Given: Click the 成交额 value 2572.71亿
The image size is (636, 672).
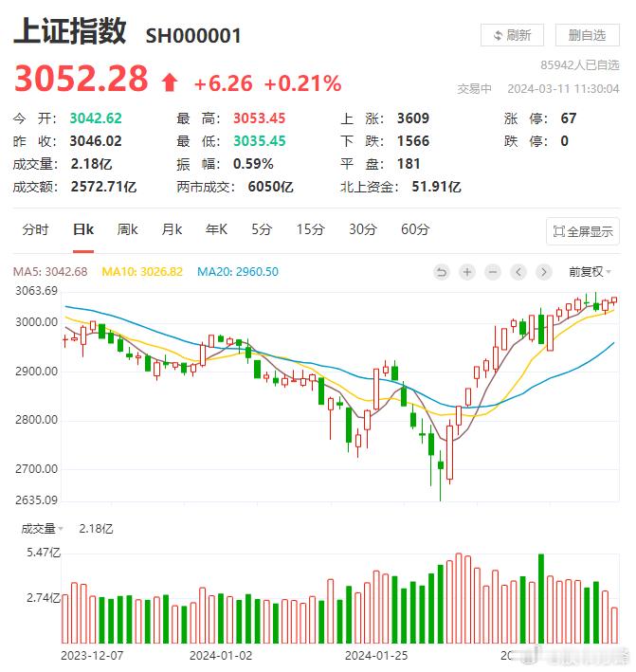Looking at the screenshot, I should [x=103, y=188].
